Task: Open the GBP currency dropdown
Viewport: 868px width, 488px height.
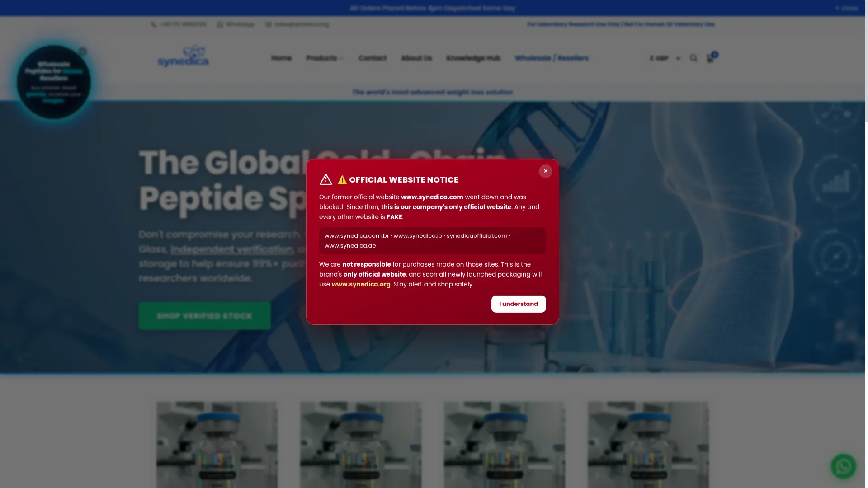Action: [665, 58]
